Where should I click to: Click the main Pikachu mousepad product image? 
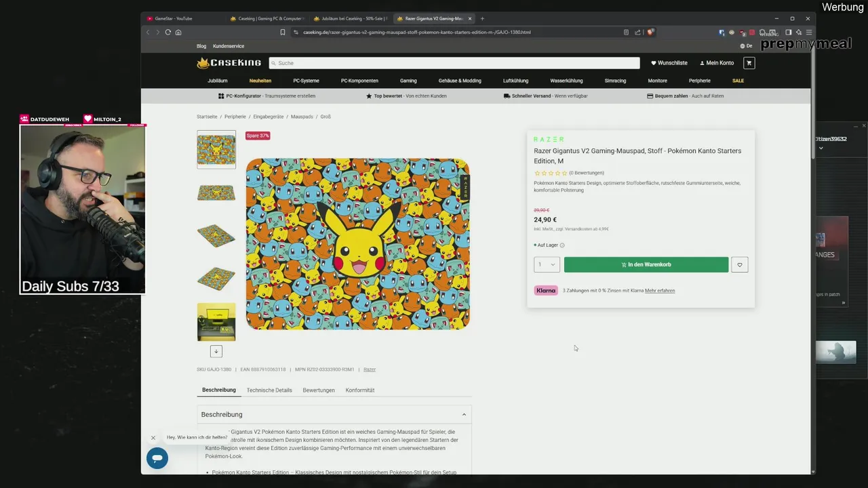point(357,244)
